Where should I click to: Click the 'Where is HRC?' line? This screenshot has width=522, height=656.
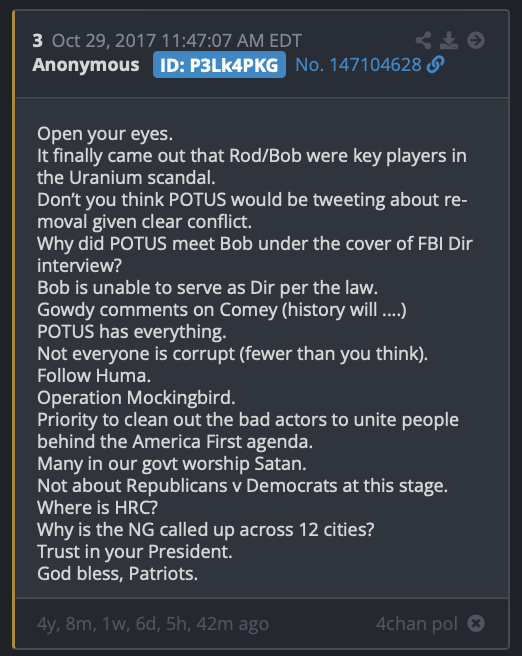click(x=97, y=507)
